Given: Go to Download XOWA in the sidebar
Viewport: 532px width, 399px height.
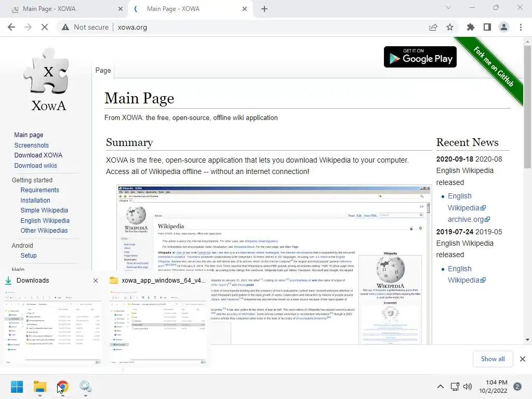Looking at the screenshot, I should click(38, 155).
